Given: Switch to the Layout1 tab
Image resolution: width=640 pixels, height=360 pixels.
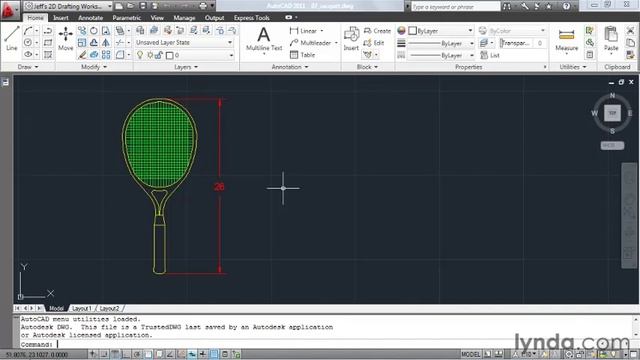Looking at the screenshot, I should 82,308.
